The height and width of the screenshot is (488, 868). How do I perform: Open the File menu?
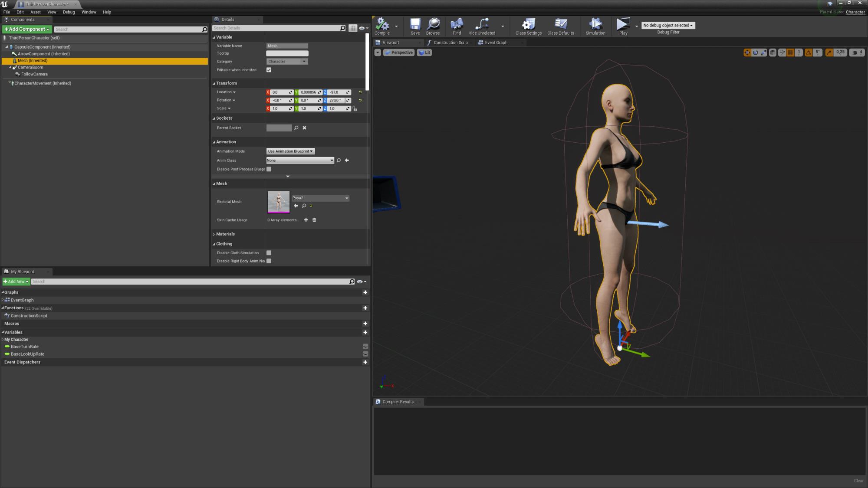pos(7,12)
